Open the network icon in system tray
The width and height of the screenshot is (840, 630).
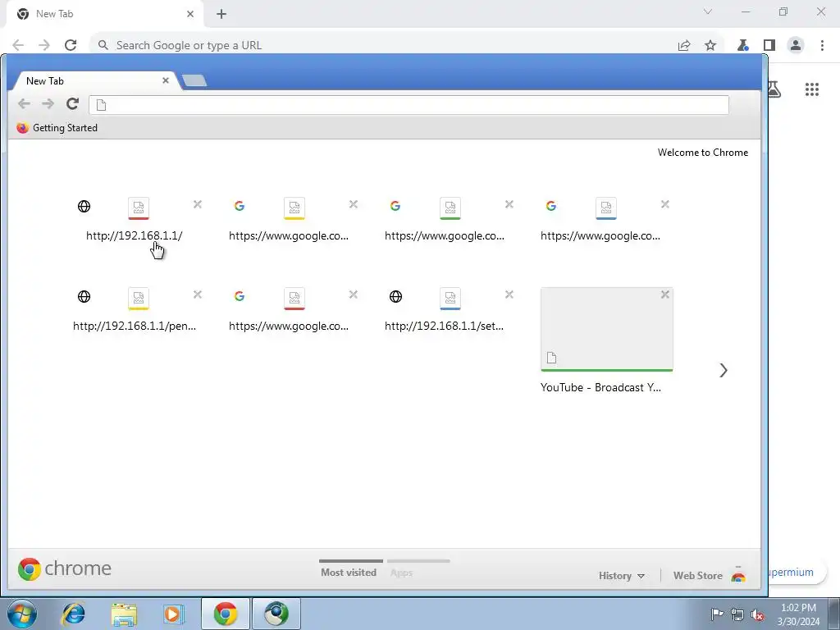tap(737, 615)
